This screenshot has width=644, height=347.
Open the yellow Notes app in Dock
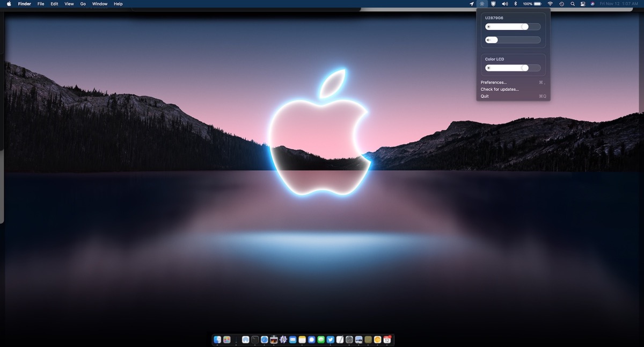pos(302,339)
